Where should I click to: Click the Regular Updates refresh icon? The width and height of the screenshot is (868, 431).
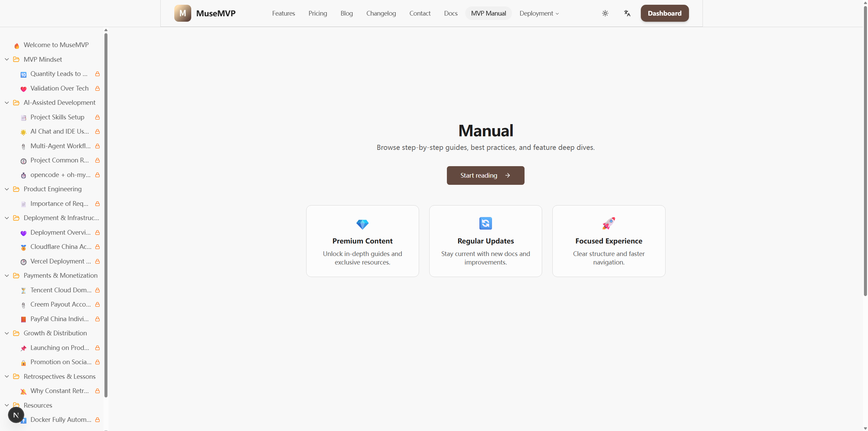pyautogui.click(x=486, y=223)
